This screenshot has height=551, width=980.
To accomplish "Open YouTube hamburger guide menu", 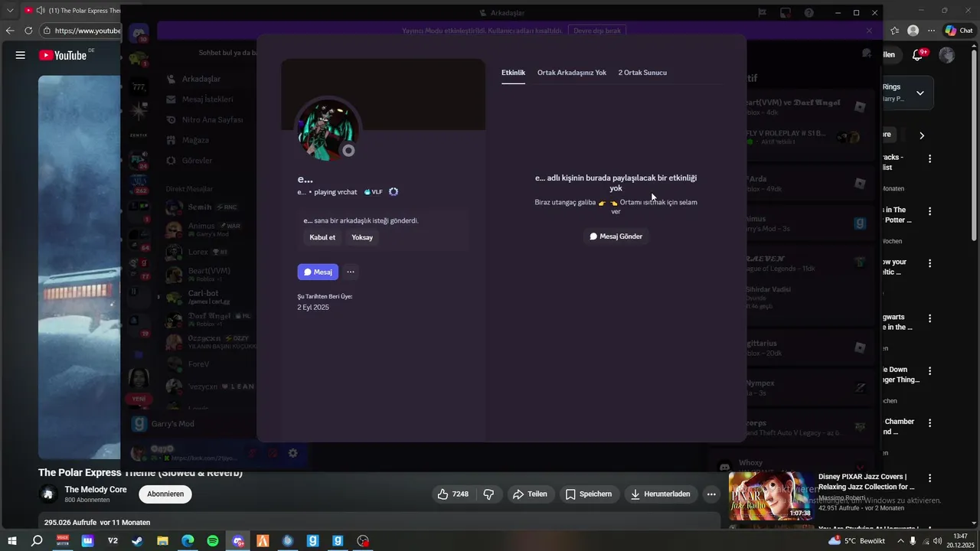I will pos(21,55).
